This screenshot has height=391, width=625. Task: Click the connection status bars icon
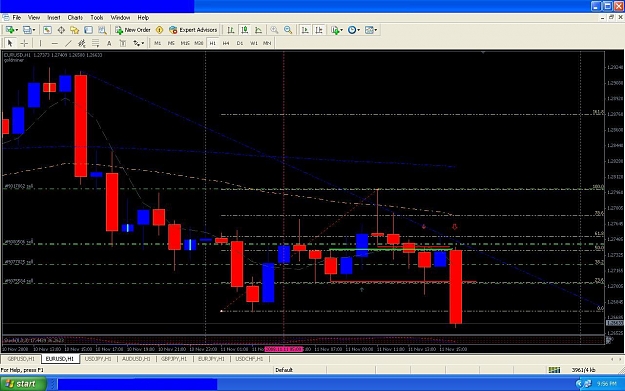click(x=554, y=370)
